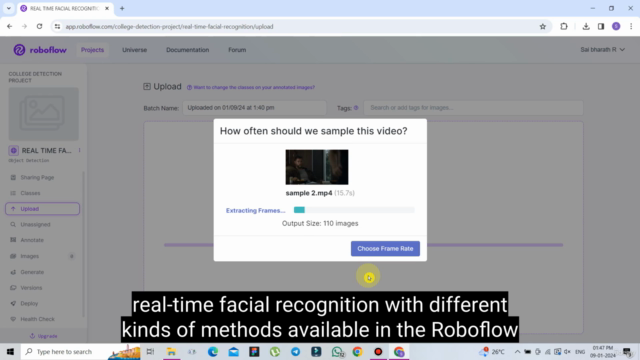
Task: Open File Explorer from the taskbar
Action: [171, 351]
